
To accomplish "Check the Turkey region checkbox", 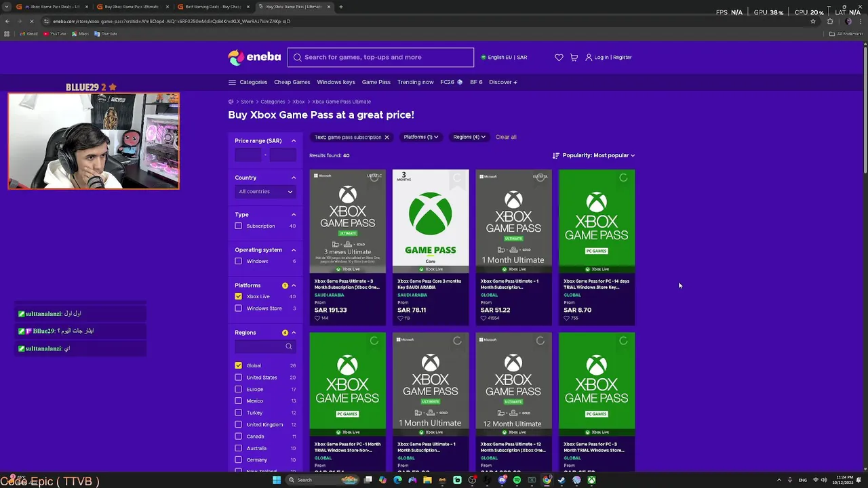I will pyautogui.click(x=238, y=413).
